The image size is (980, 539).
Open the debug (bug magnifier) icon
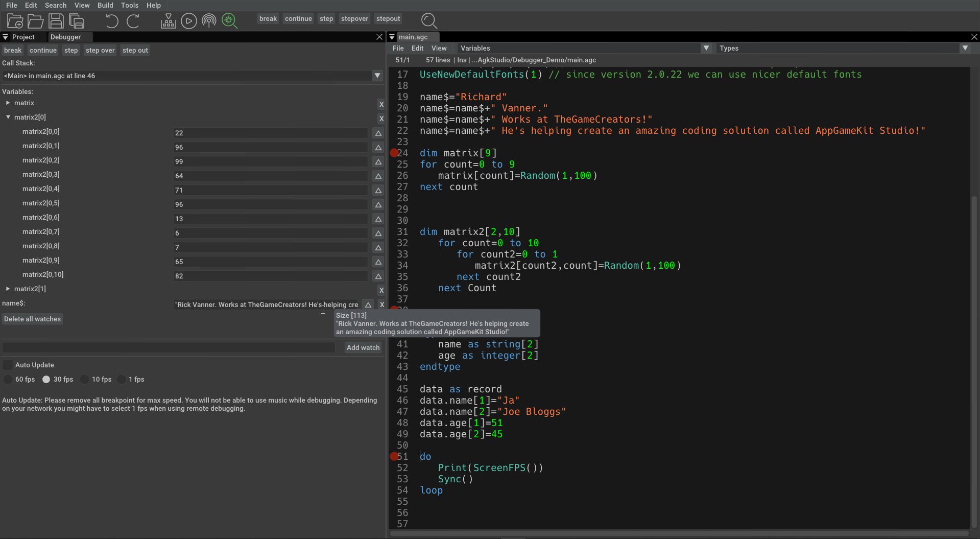(x=229, y=21)
